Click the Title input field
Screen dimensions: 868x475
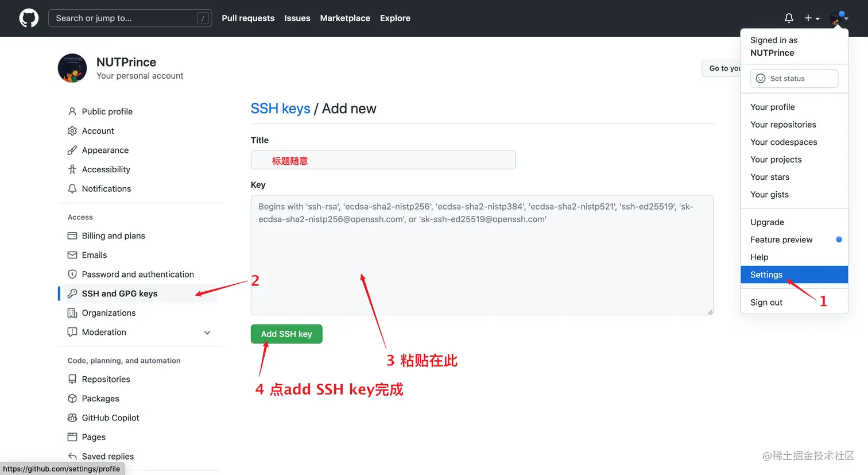(383, 160)
